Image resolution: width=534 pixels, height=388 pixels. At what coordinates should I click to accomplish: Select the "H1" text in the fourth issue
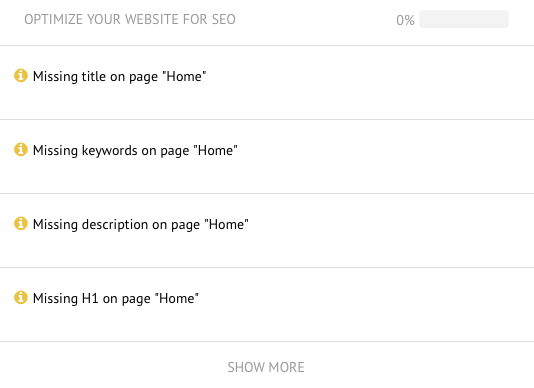[x=90, y=298]
